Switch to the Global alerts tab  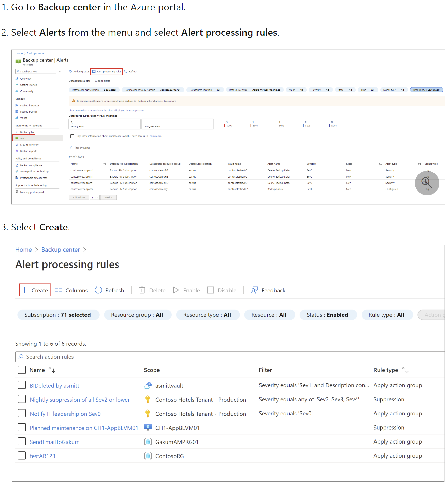(102, 81)
